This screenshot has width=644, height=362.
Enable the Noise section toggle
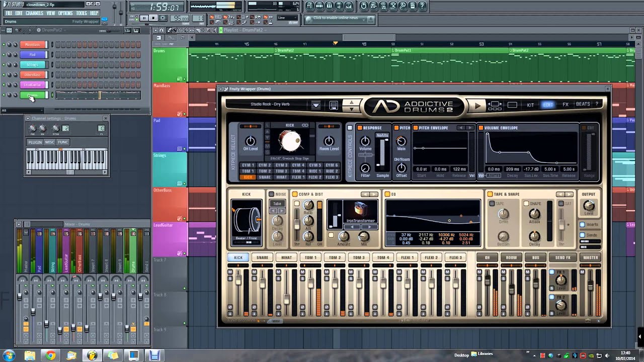(x=271, y=194)
